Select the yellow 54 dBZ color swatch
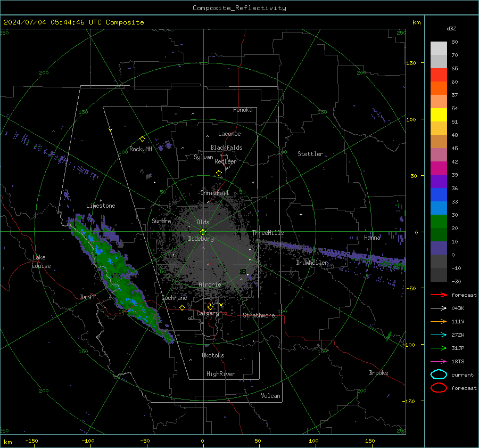Screen dimensions: 479x448 [439, 115]
